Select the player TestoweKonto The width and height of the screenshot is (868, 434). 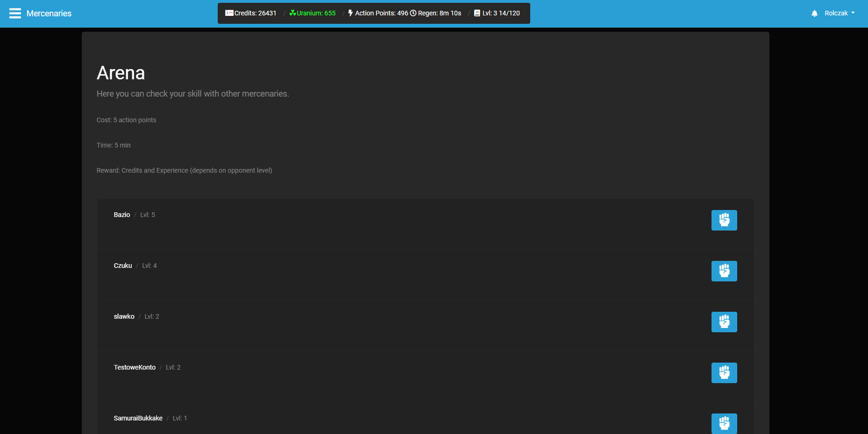(135, 367)
